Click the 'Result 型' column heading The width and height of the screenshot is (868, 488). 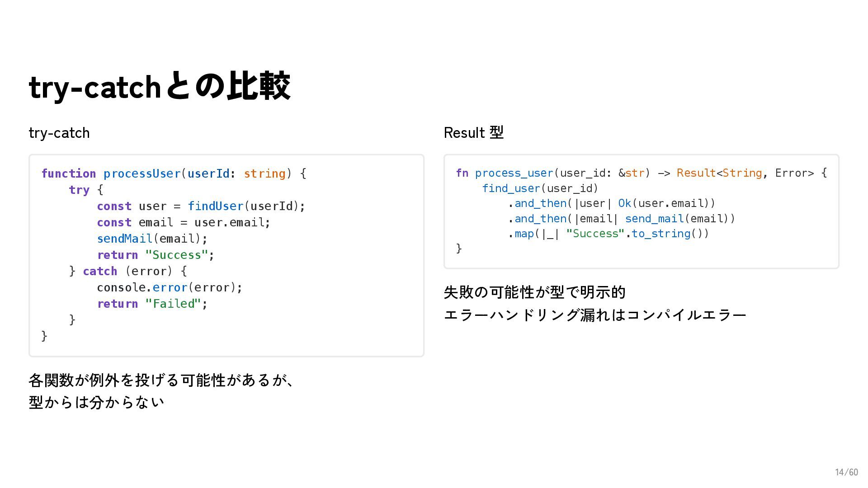(473, 133)
